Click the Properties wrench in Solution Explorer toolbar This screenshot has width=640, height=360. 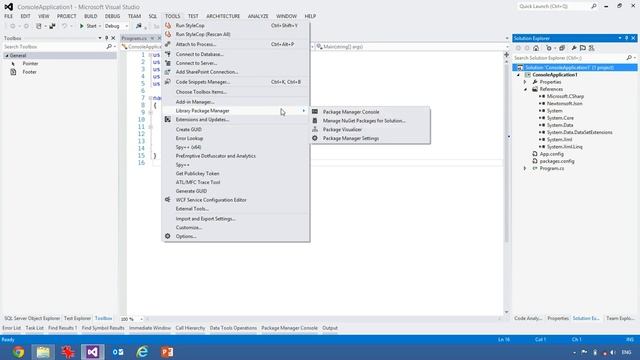click(573, 48)
